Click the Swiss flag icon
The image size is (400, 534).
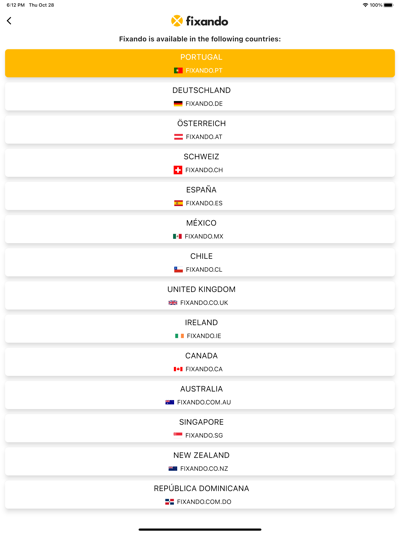pyautogui.click(x=178, y=170)
